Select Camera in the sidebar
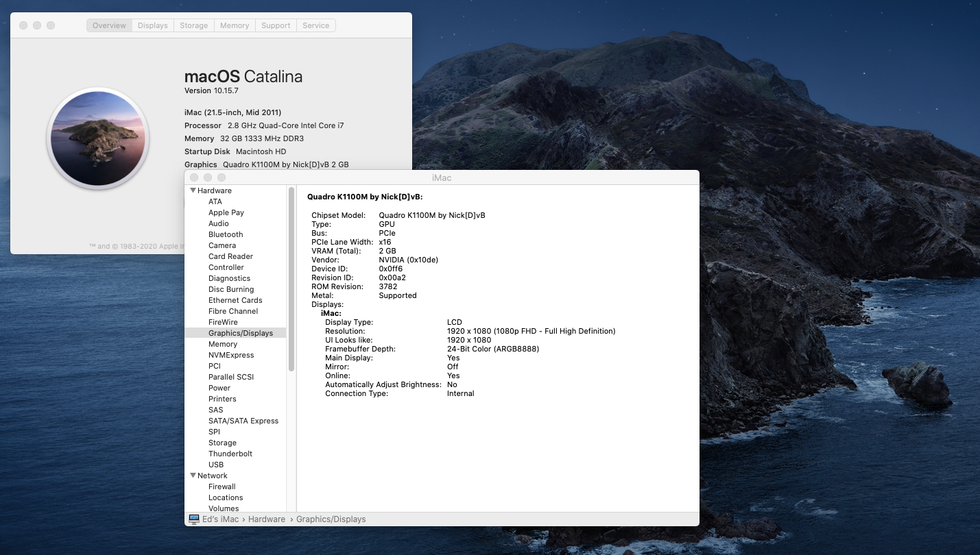The height and width of the screenshot is (555, 980). pyautogui.click(x=222, y=245)
